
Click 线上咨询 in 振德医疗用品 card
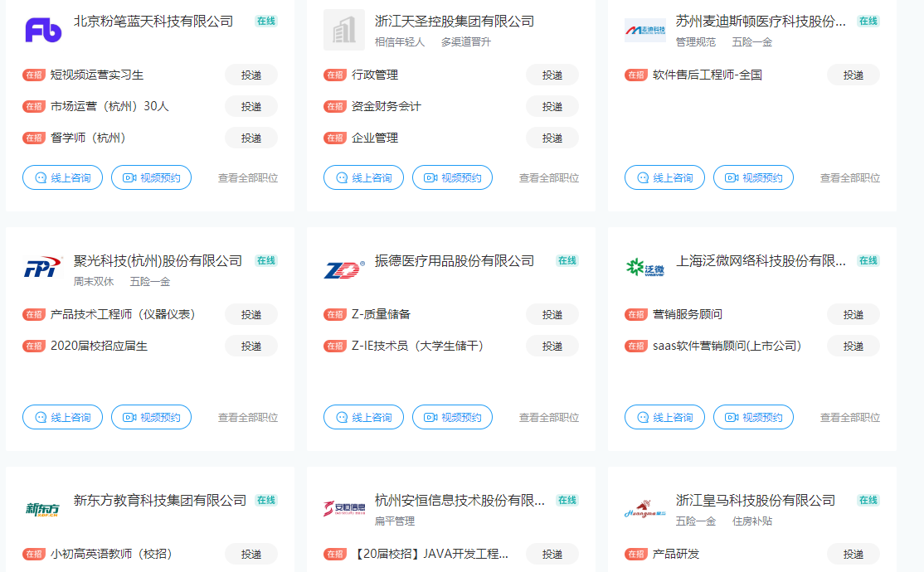363,417
